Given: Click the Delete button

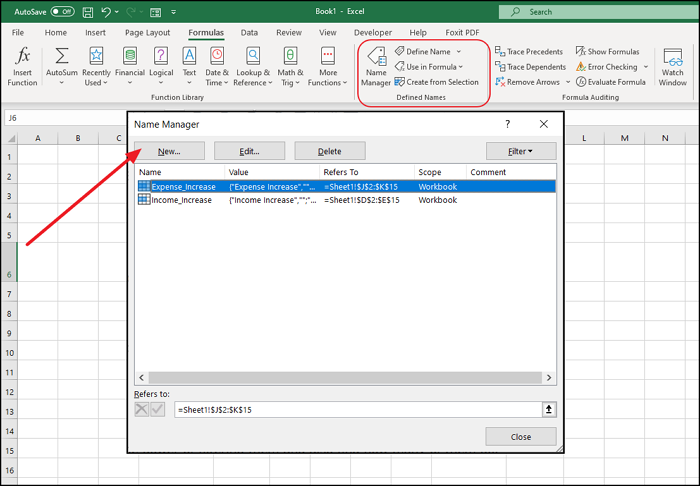Looking at the screenshot, I should (330, 151).
